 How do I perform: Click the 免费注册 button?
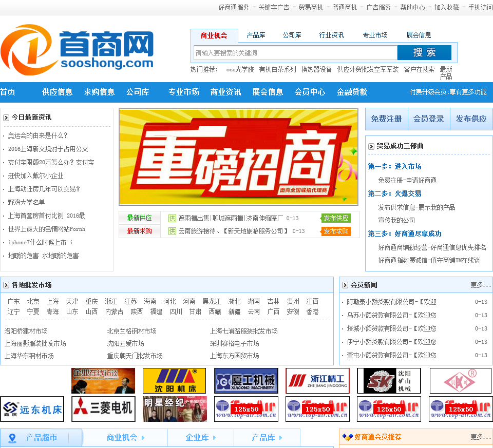(386, 119)
